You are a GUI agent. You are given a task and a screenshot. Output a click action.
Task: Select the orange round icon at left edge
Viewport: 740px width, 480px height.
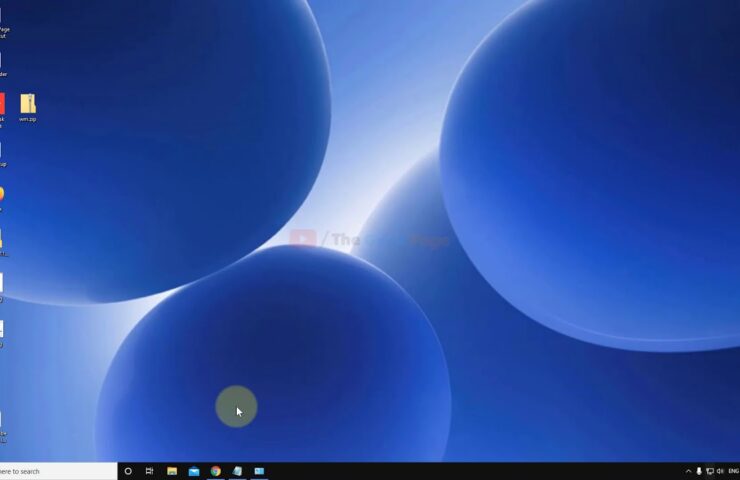click(x=2, y=194)
